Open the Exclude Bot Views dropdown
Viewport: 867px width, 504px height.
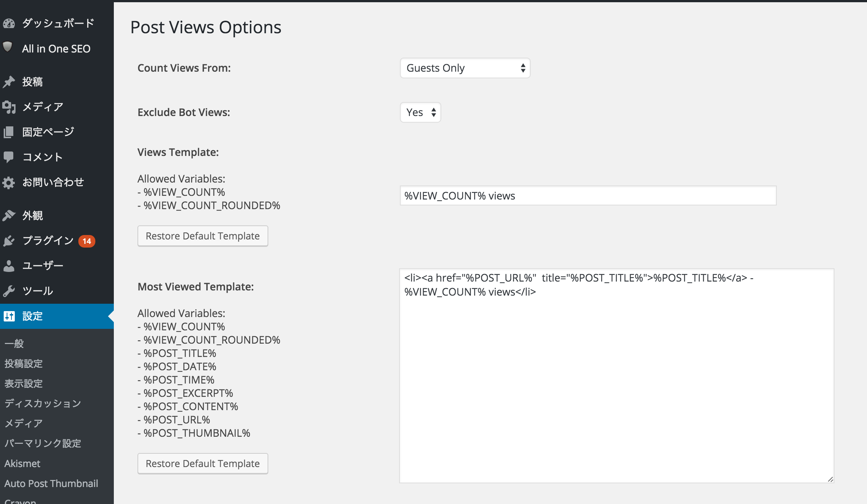[420, 112]
